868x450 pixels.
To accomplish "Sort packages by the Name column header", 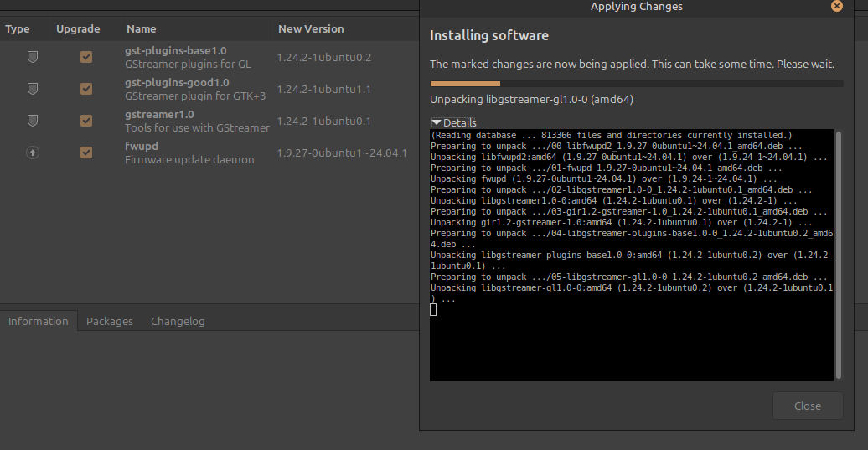I will (x=142, y=29).
